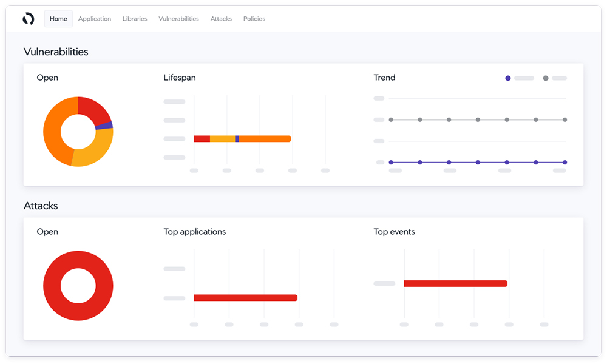Open the Policies tab

point(254,19)
